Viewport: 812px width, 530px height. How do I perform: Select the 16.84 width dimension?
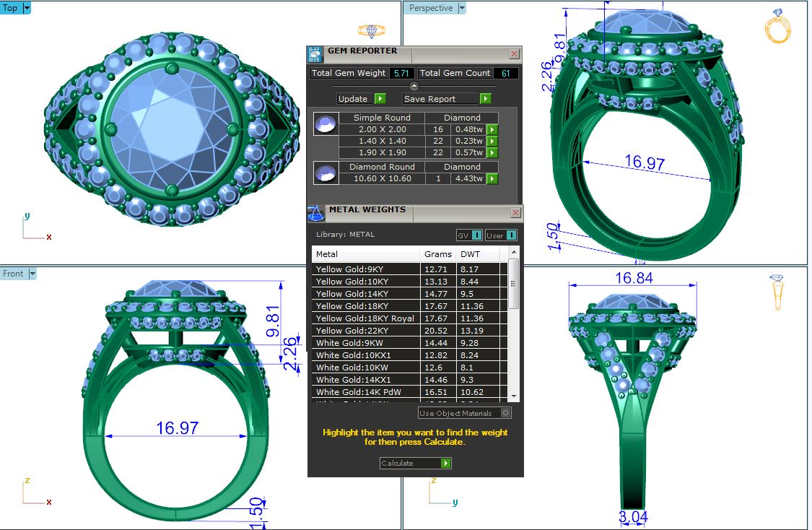(634, 278)
